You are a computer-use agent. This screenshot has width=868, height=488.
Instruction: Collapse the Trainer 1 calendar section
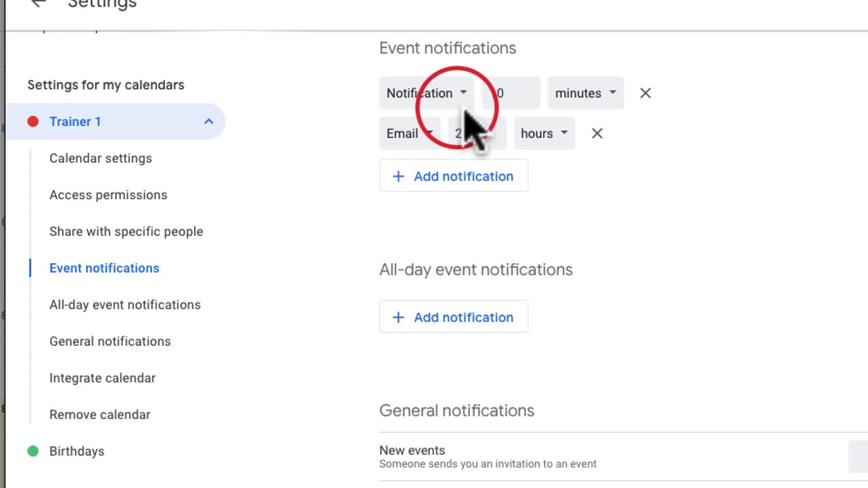click(208, 121)
